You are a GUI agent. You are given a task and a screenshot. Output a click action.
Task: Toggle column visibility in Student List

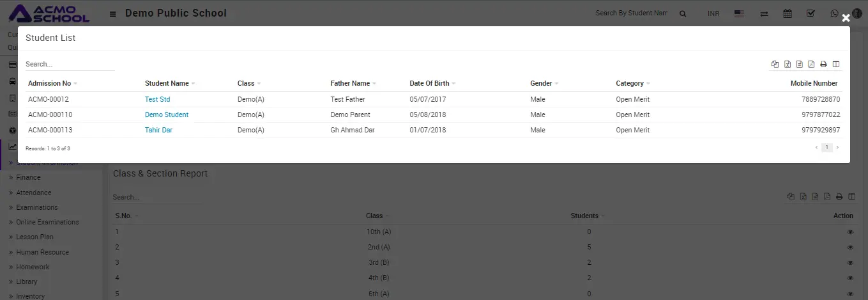tap(836, 64)
